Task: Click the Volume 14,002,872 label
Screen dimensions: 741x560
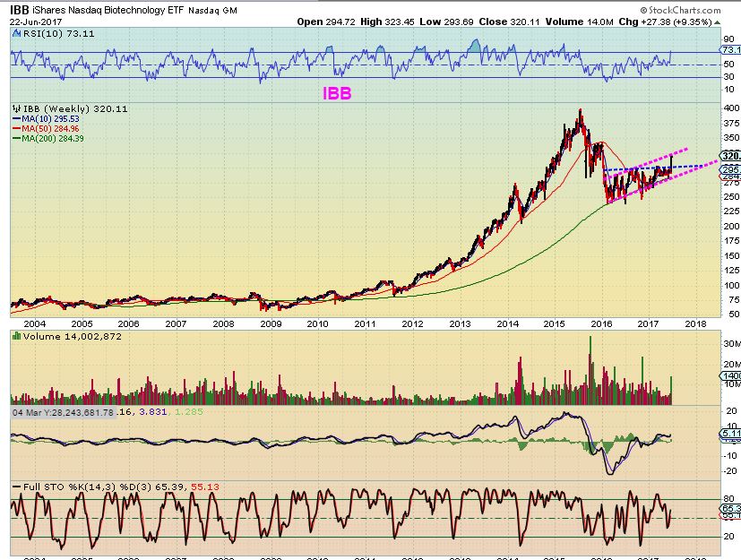Action: 72,337
